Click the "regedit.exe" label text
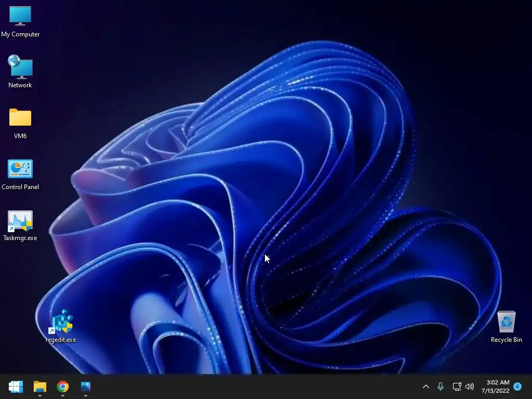 coord(61,340)
